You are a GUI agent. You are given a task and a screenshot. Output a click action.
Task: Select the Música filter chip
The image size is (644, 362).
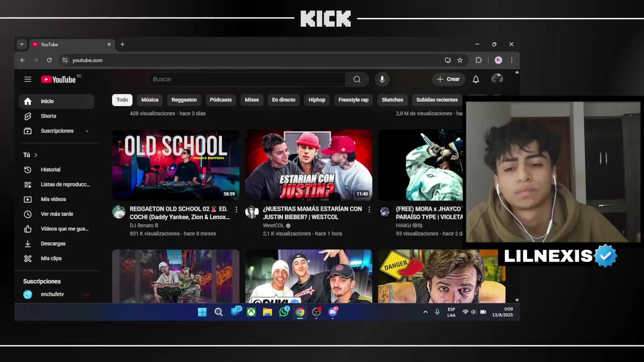(x=150, y=100)
